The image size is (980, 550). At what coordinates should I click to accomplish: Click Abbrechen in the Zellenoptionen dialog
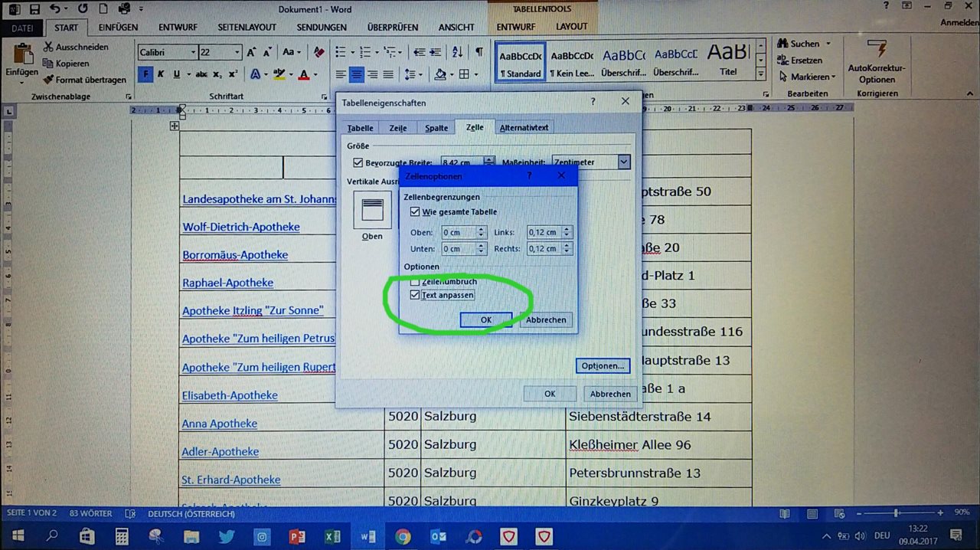click(x=546, y=320)
